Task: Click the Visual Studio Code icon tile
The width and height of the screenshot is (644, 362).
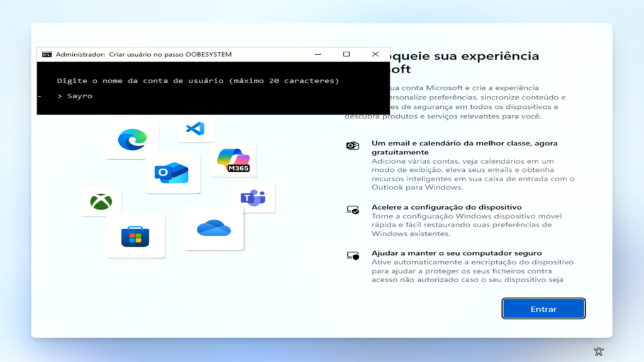Action: [x=196, y=129]
